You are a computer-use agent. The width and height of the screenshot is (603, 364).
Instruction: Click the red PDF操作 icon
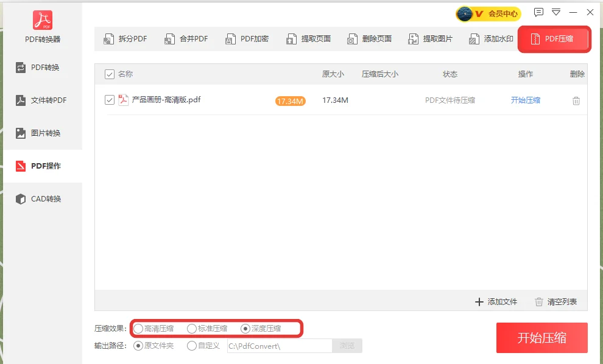pos(20,166)
